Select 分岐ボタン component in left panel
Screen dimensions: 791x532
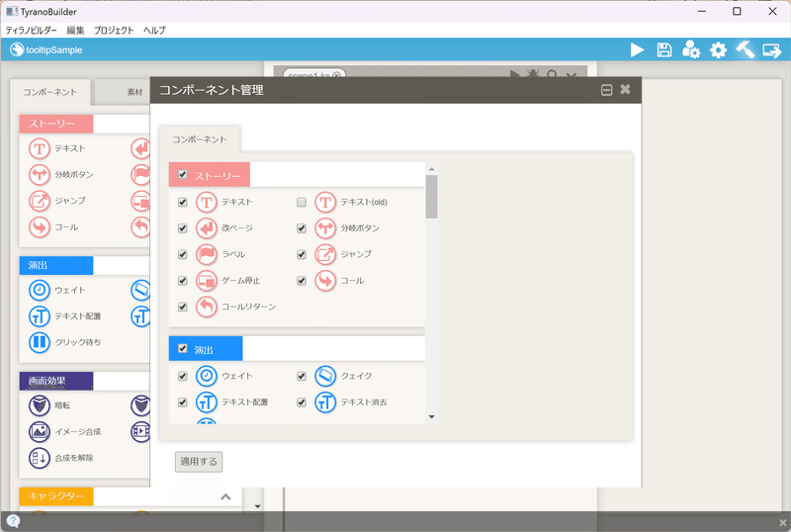pyautogui.click(x=61, y=175)
